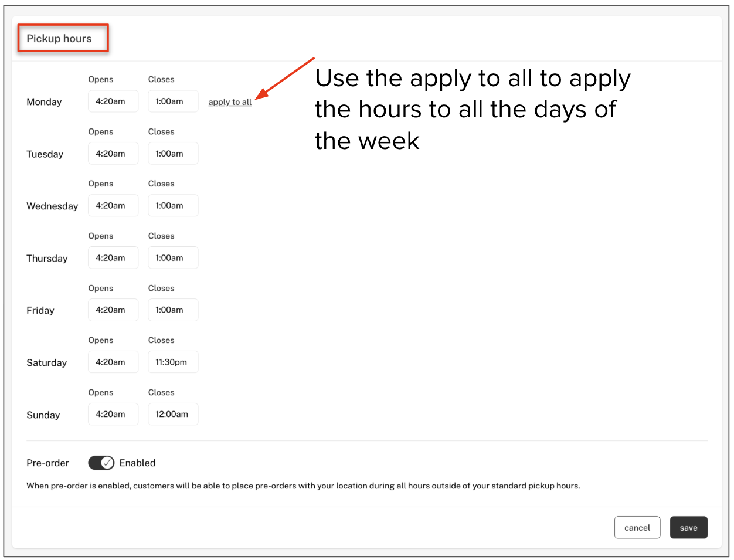Image resolution: width=734 pixels, height=560 pixels.
Task: Select Sunday Closes 12:00am field
Action: coord(173,414)
